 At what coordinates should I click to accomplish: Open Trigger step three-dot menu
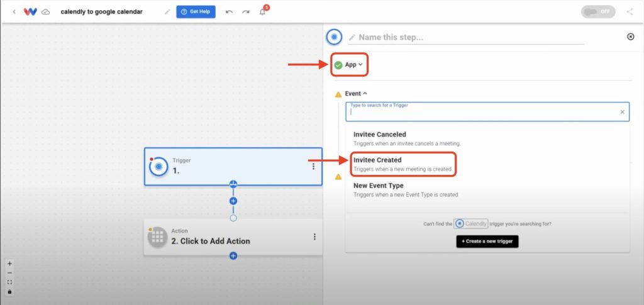click(x=313, y=166)
